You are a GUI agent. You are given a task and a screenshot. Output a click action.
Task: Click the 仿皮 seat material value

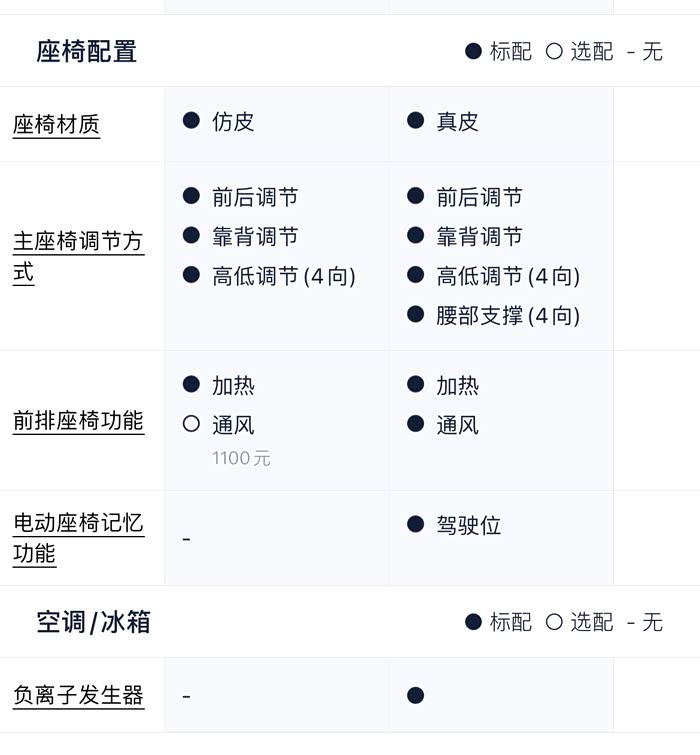click(x=233, y=122)
